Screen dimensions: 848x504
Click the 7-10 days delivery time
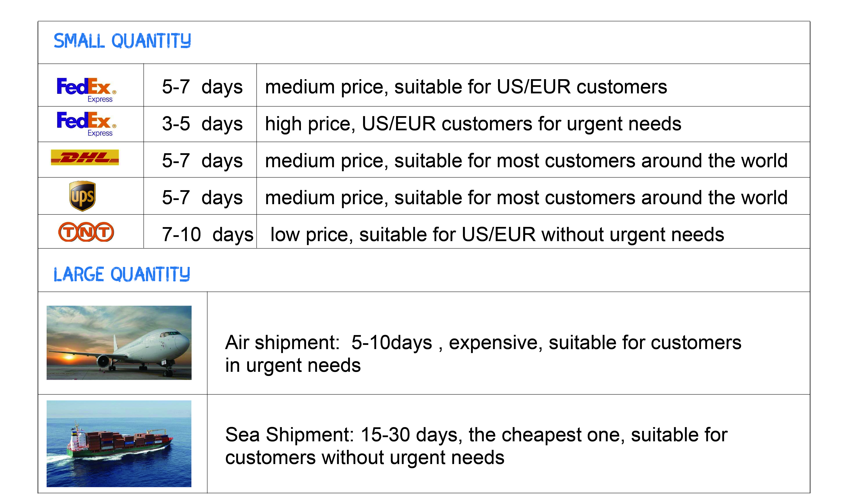[x=207, y=234]
